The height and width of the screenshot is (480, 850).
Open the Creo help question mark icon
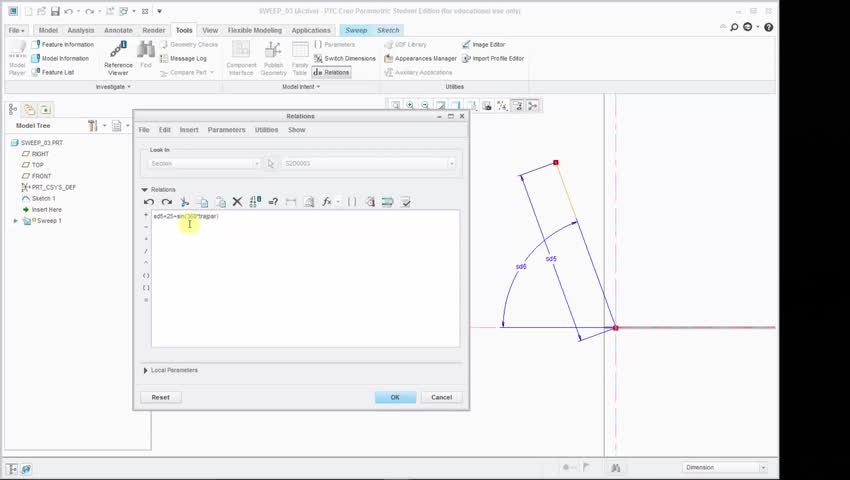[768, 27]
